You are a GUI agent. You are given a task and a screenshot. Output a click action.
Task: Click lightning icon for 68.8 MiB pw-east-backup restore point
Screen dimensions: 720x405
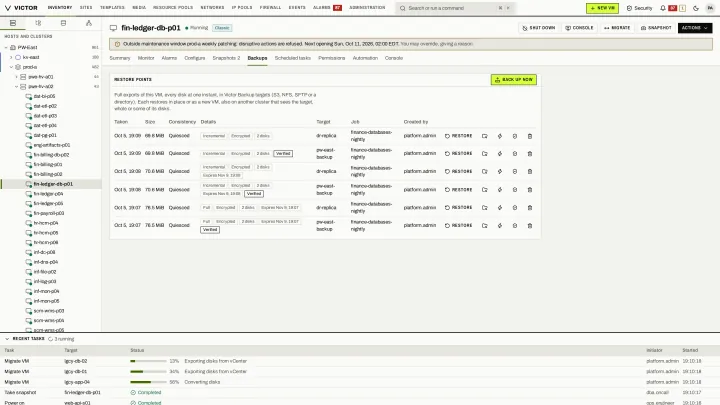[500, 153]
